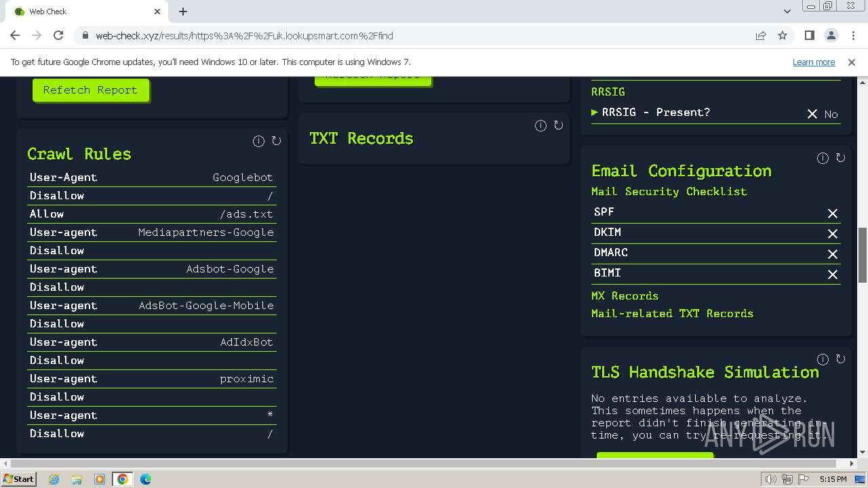Close the Web Check tab
868x488 pixels.
[x=157, y=12]
